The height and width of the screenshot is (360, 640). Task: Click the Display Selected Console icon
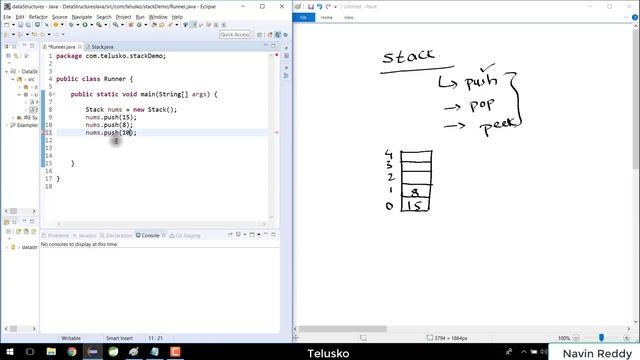click(238, 235)
